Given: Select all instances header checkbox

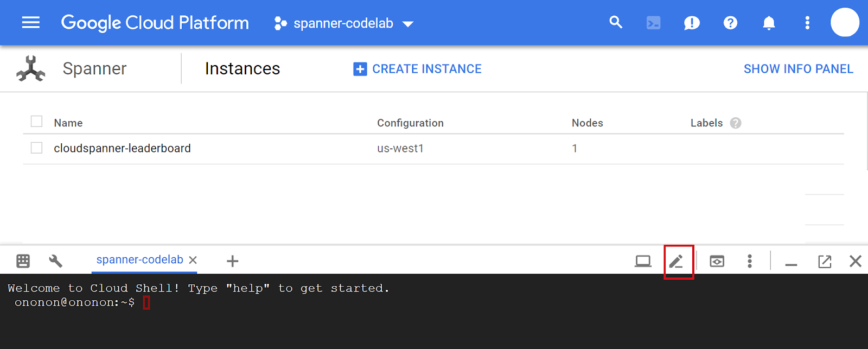Looking at the screenshot, I should coord(36,122).
